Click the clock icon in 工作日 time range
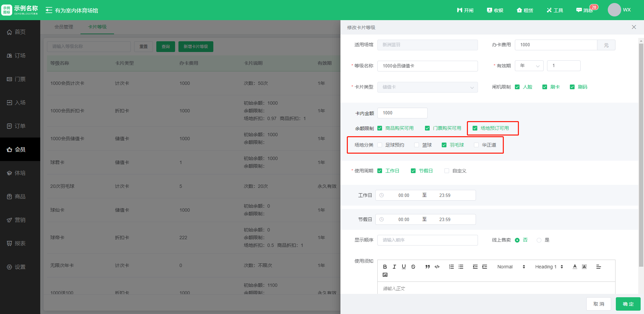This screenshot has height=314, width=644. pyautogui.click(x=381, y=195)
